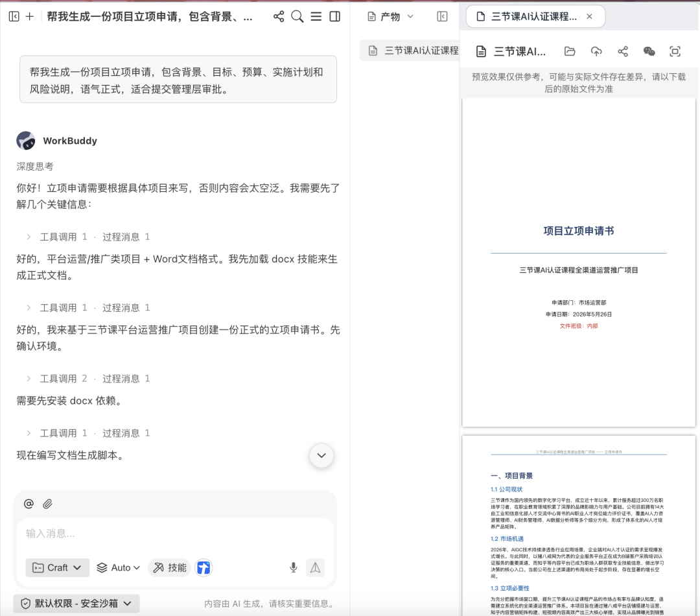The height and width of the screenshot is (616, 700).
Task: Click the user prompt message bubble
Action: click(178, 80)
